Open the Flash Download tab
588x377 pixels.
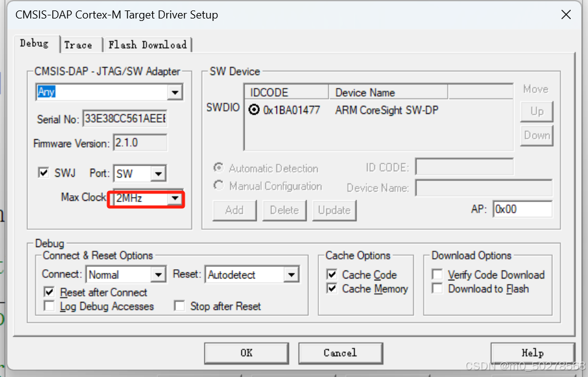point(147,44)
